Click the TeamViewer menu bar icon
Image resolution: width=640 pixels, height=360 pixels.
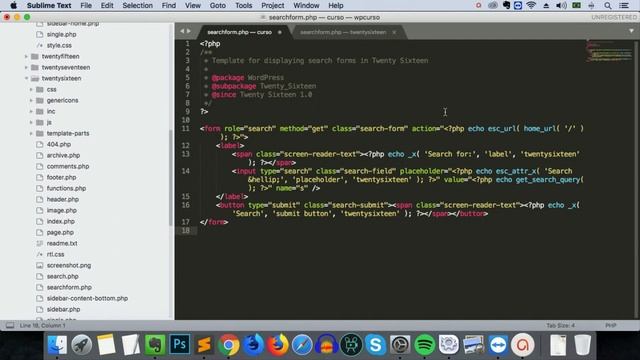click(518, 5)
